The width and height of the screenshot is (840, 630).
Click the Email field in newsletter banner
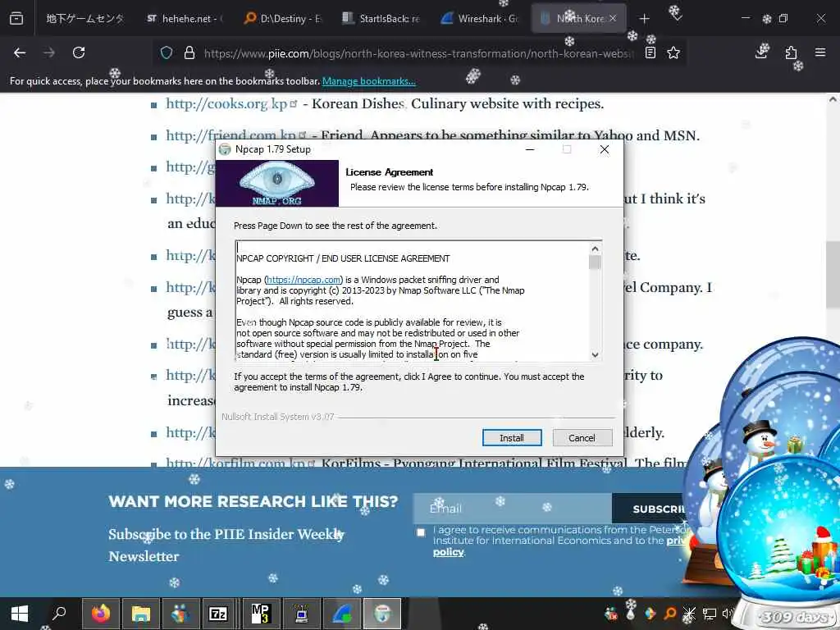click(512, 509)
